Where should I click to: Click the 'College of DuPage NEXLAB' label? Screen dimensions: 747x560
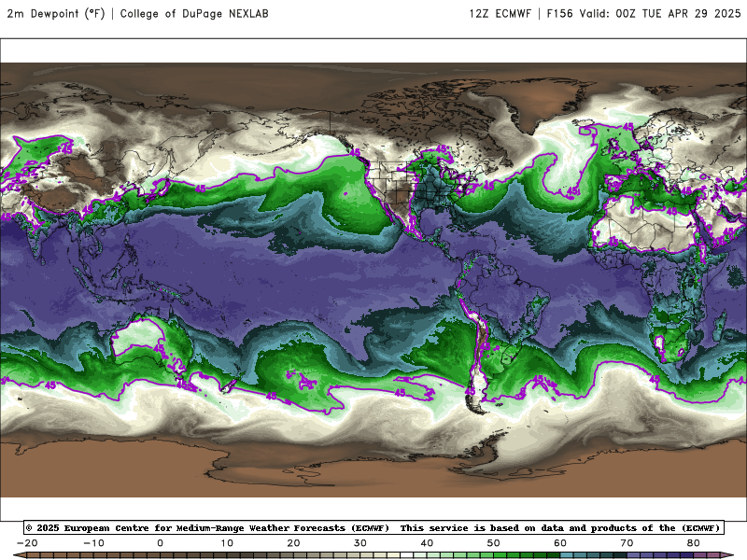(194, 14)
